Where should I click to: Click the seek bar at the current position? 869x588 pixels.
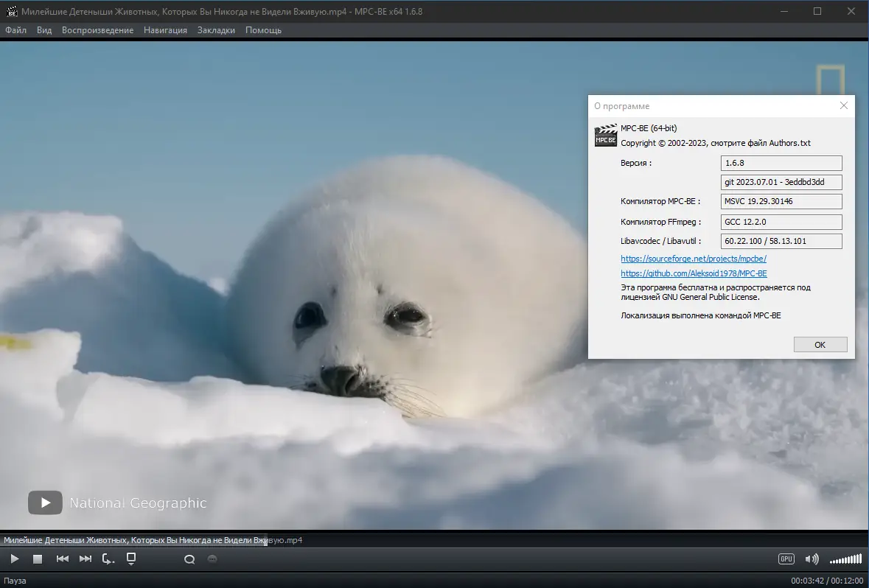click(x=267, y=542)
